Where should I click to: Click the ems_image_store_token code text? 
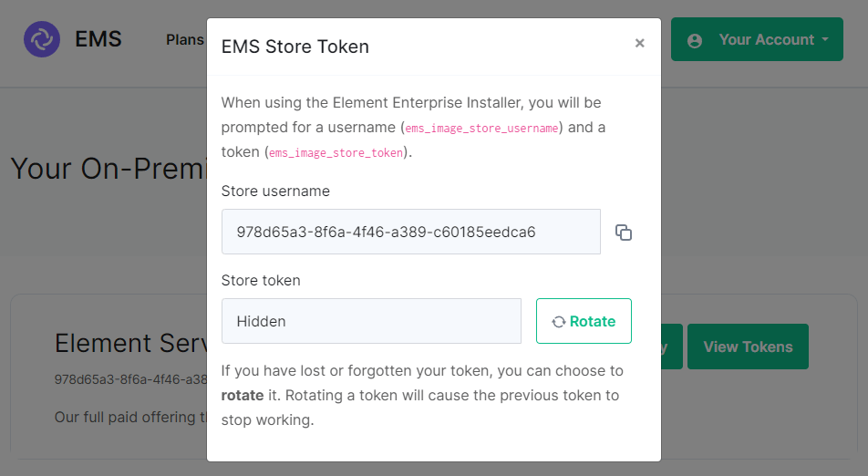click(336, 153)
